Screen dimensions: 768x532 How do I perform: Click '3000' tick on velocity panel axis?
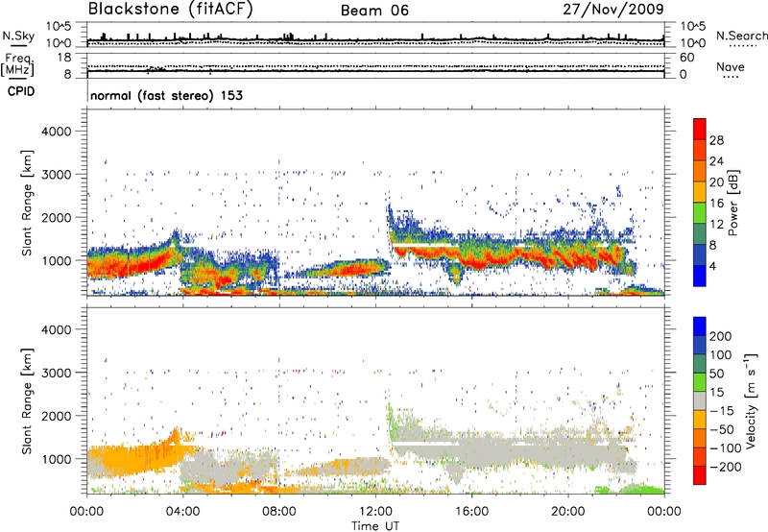point(56,373)
